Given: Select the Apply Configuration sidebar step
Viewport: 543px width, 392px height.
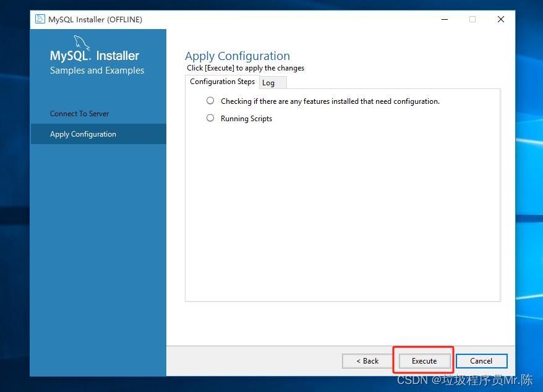Looking at the screenshot, I should 98,134.
